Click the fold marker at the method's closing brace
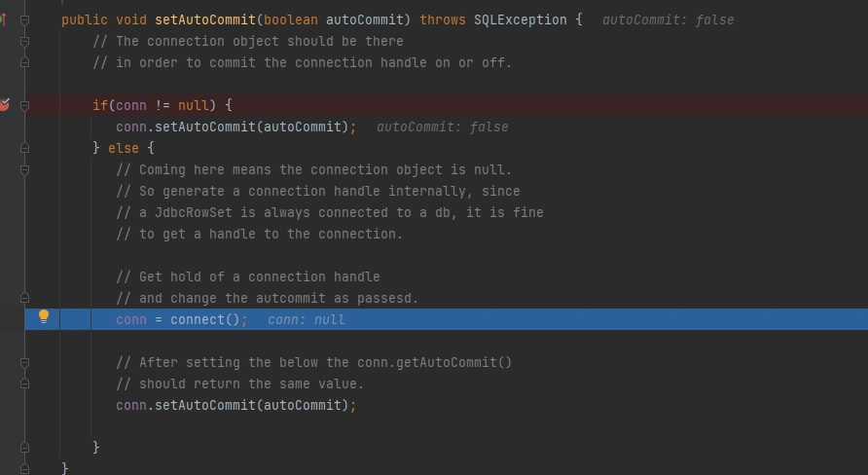 pyautogui.click(x=25, y=468)
